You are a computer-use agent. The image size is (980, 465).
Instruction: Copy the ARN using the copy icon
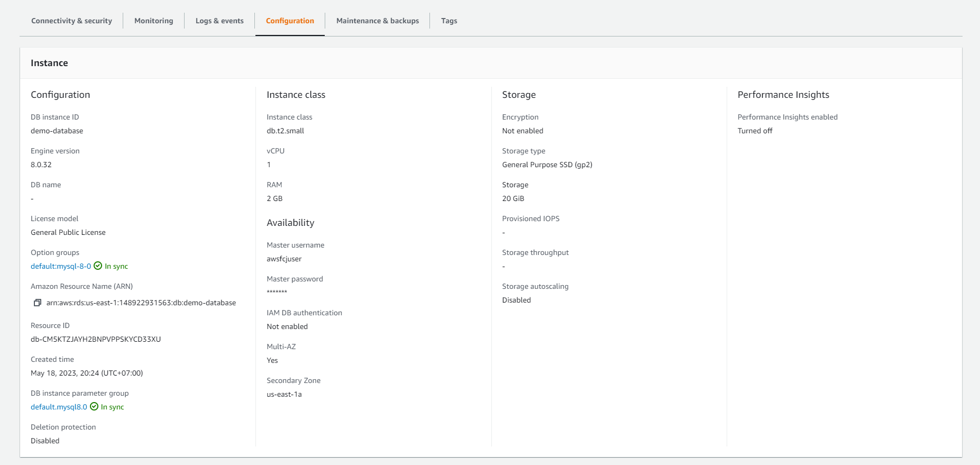38,303
